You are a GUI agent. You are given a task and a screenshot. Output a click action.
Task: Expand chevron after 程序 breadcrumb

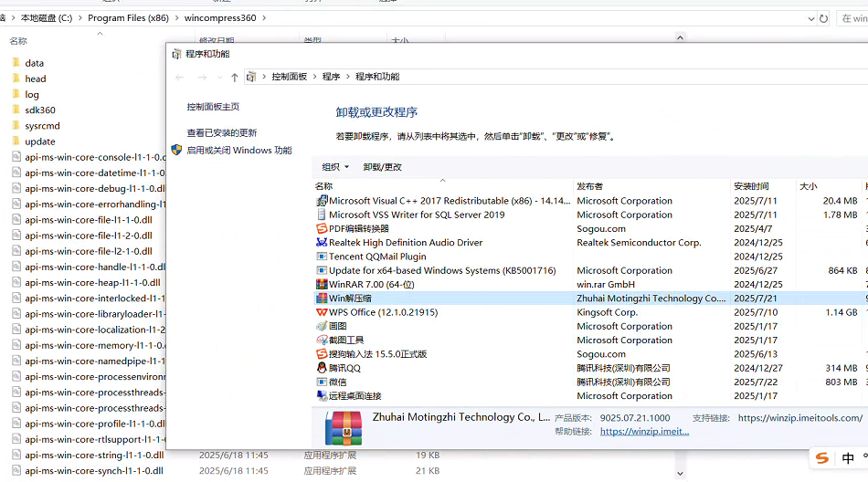348,77
